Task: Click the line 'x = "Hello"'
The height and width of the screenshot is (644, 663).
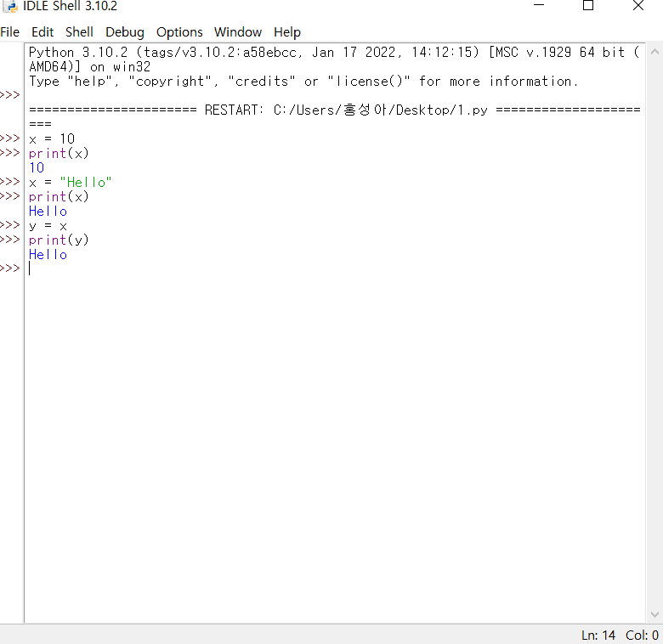Action: pyautogui.click(x=71, y=183)
